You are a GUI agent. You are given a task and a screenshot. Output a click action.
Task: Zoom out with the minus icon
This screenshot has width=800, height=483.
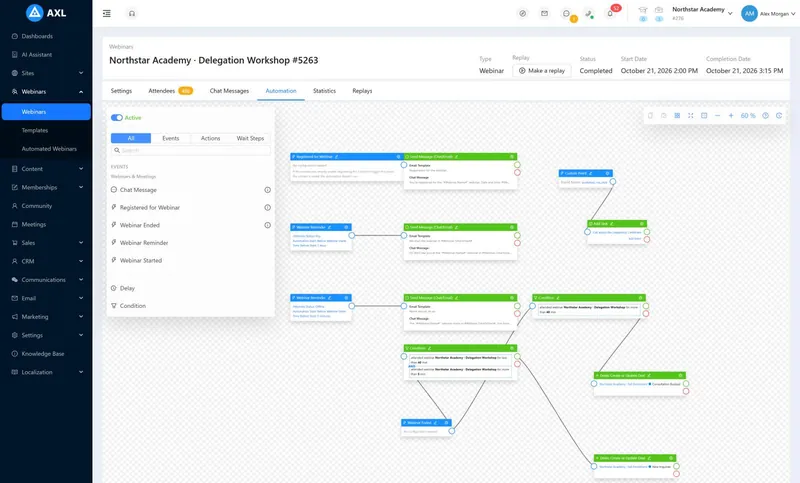[717, 116]
